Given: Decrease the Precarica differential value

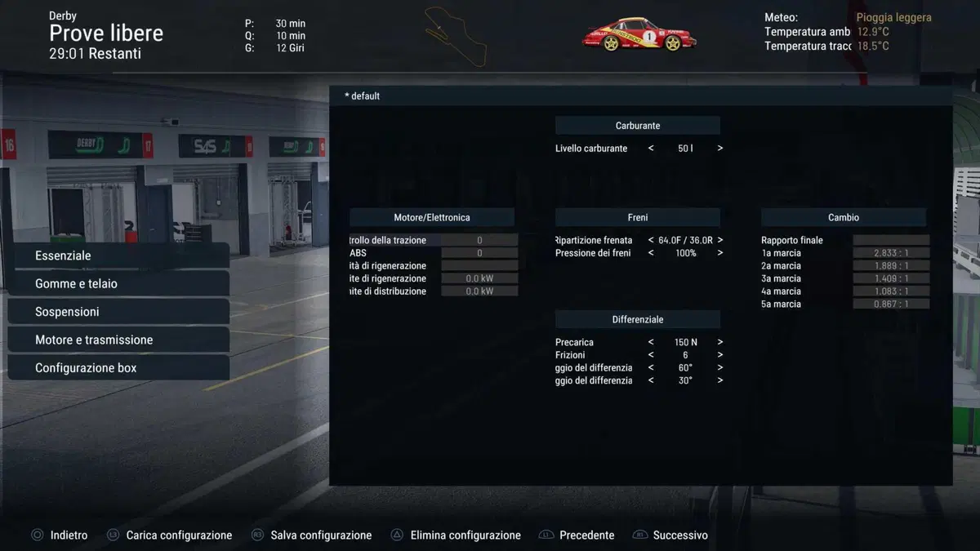Looking at the screenshot, I should pos(651,343).
